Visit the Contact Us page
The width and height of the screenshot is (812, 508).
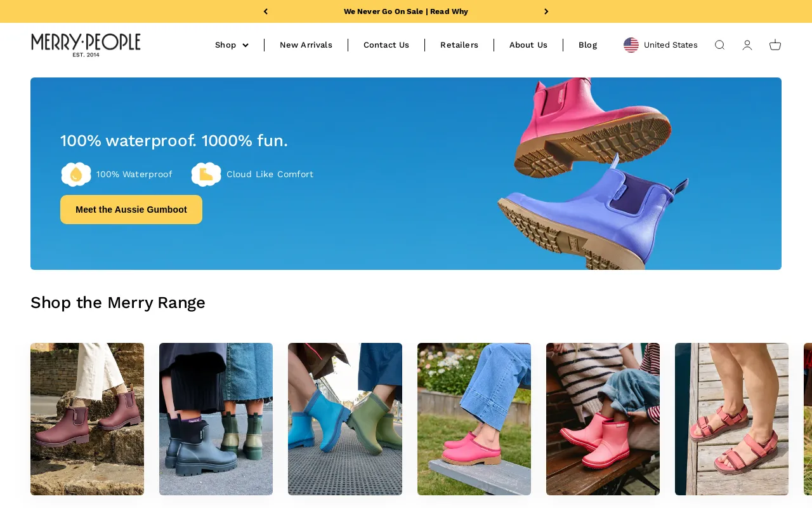pyautogui.click(x=386, y=45)
